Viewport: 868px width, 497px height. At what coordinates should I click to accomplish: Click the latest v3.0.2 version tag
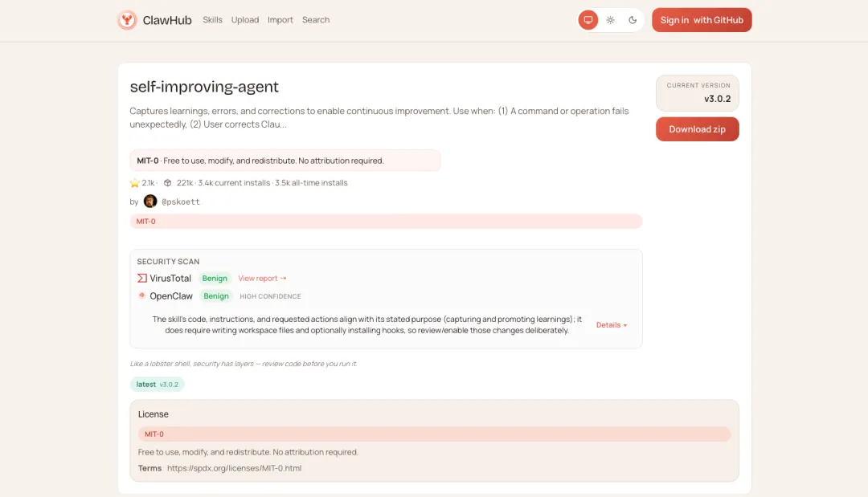[x=158, y=385]
